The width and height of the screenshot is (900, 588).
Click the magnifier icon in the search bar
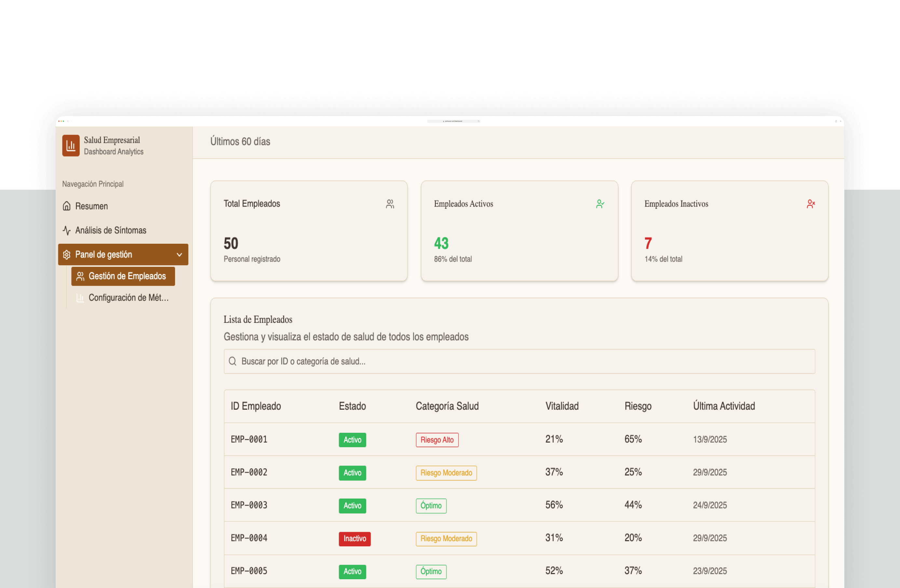[233, 361]
